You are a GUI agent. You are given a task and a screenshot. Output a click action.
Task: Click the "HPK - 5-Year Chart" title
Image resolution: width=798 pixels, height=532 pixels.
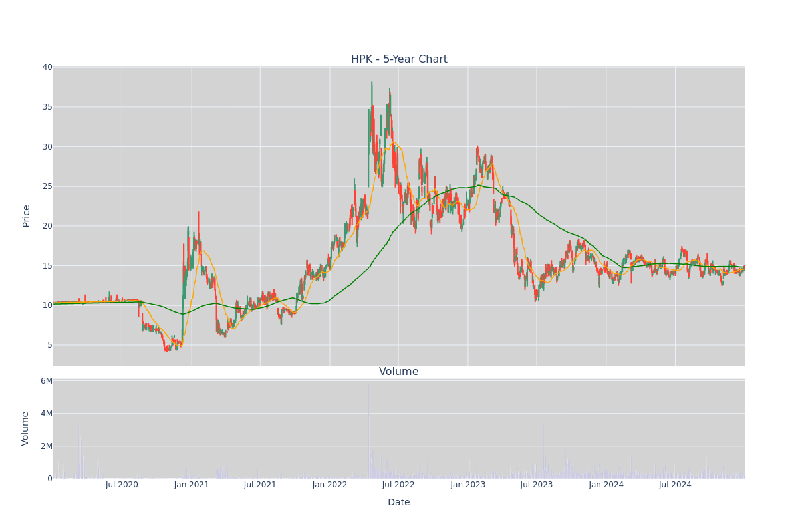click(x=399, y=59)
